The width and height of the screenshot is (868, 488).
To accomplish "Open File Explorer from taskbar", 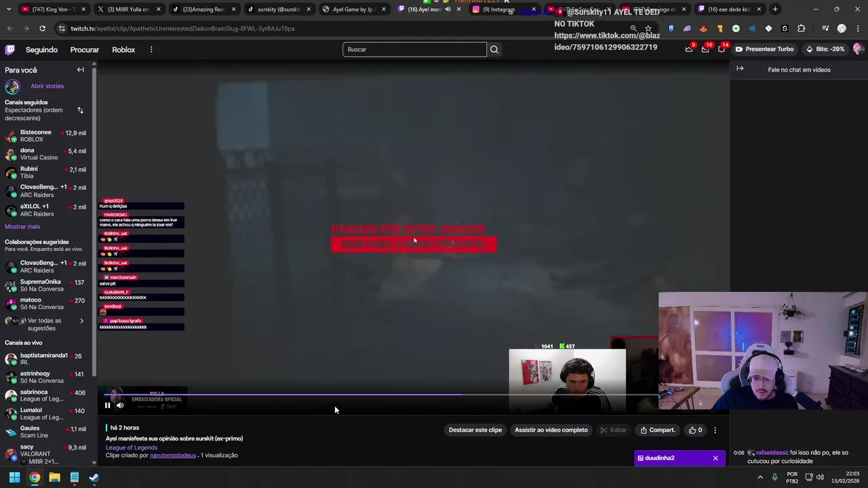I will pyautogui.click(x=54, y=477).
